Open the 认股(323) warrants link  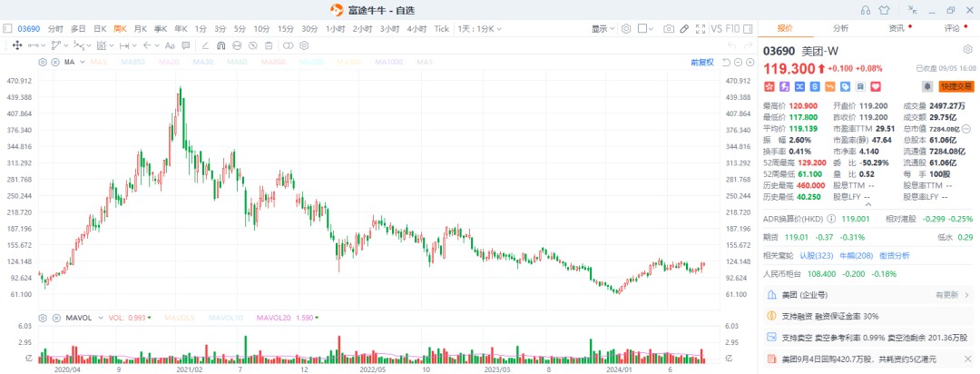point(814,255)
